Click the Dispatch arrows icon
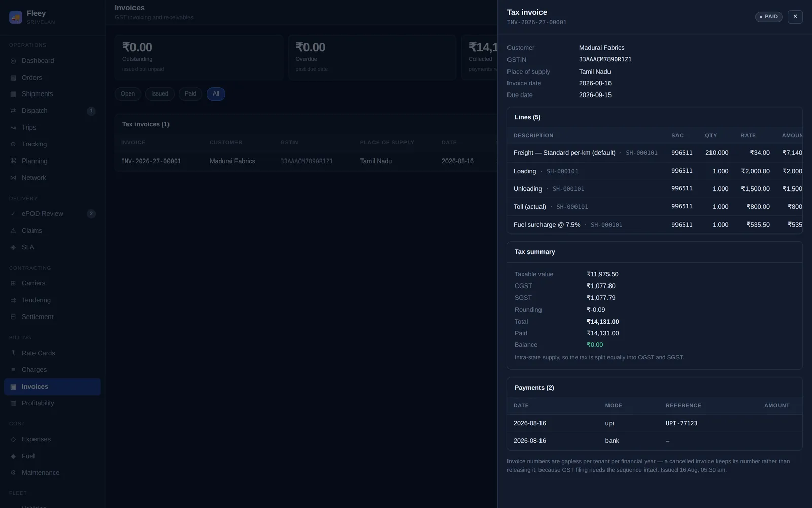 [x=13, y=111]
